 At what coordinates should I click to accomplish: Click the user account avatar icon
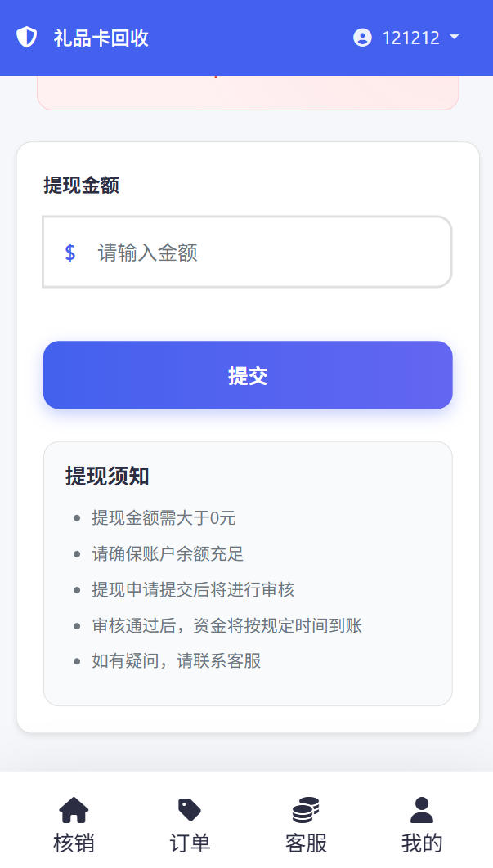coord(362,38)
